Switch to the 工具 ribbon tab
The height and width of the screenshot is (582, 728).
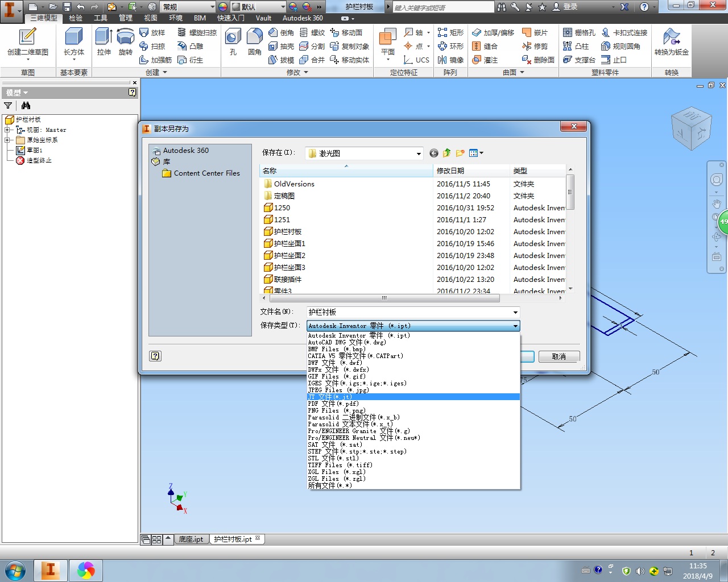pos(101,18)
